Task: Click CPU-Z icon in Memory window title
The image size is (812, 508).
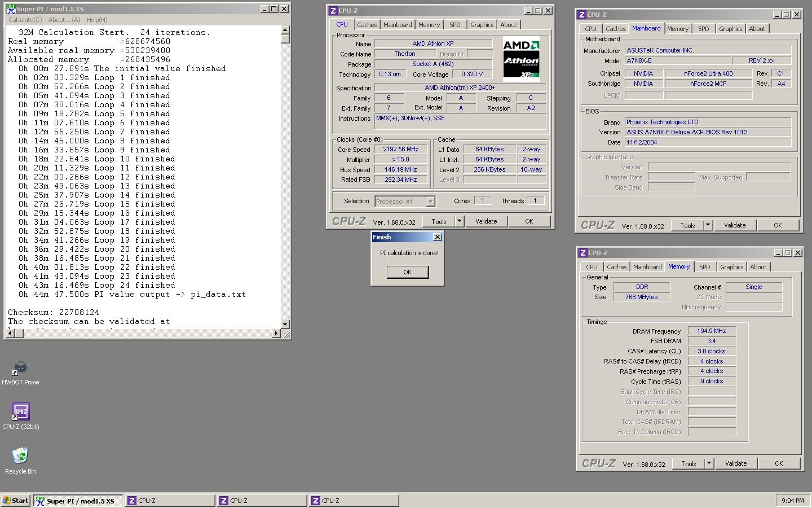Action: pos(582,253)
